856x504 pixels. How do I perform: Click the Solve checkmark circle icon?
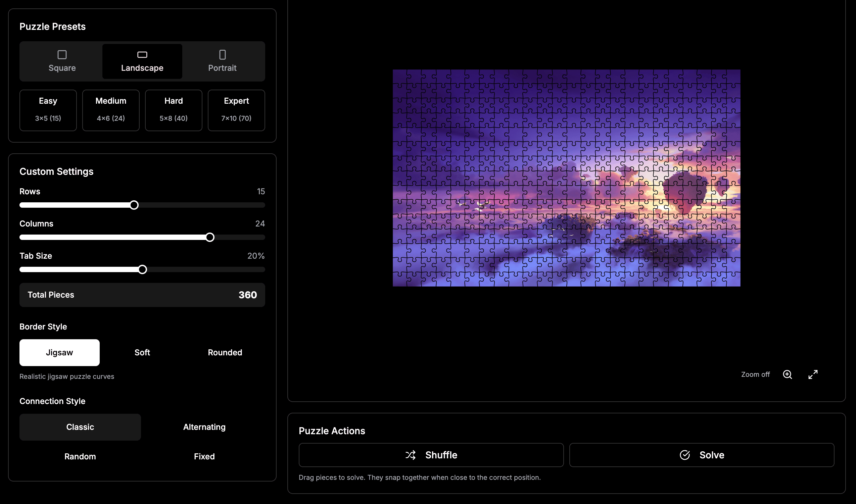pyautogui.click(x=684, y=455)
